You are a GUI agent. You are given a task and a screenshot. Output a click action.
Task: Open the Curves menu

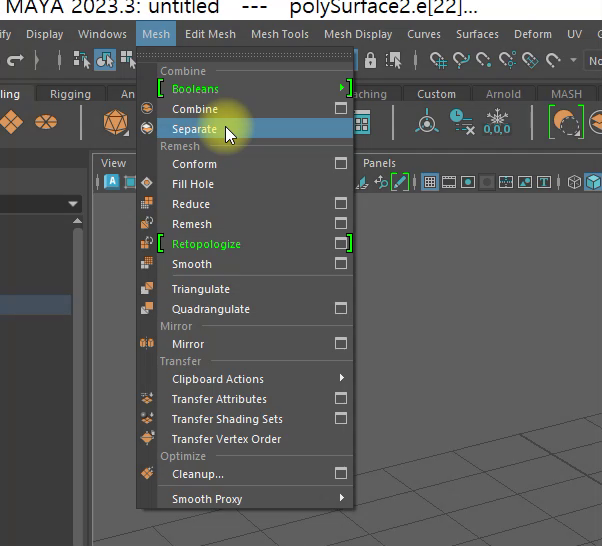pos(423,34)
